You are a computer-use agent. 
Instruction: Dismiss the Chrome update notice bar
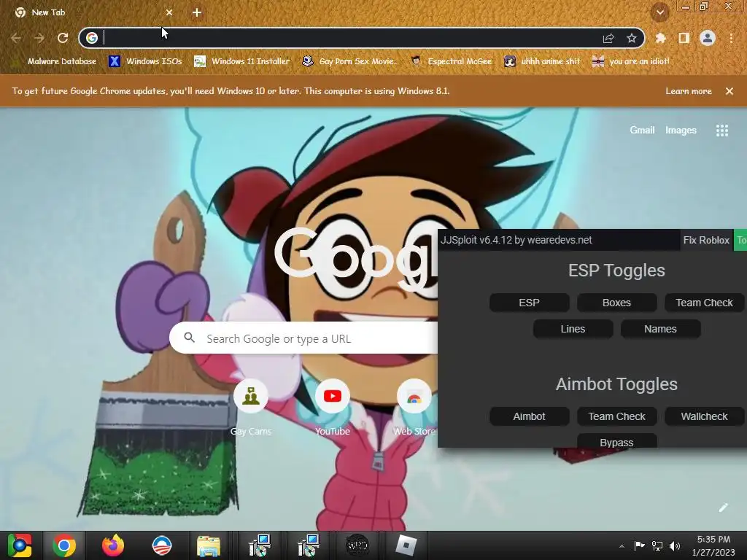(729, 91)
